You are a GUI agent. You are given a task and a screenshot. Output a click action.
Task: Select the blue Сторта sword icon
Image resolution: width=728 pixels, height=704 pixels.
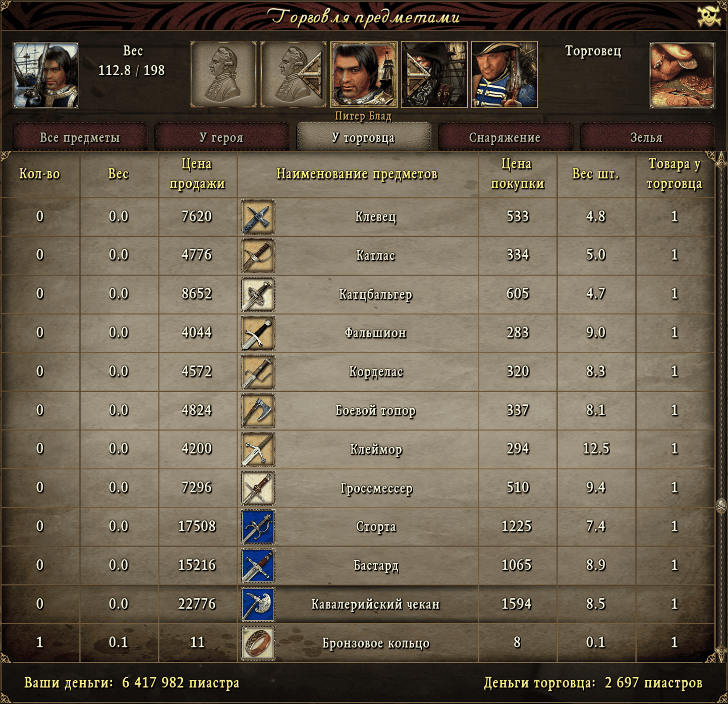click(x=258, y=527)
